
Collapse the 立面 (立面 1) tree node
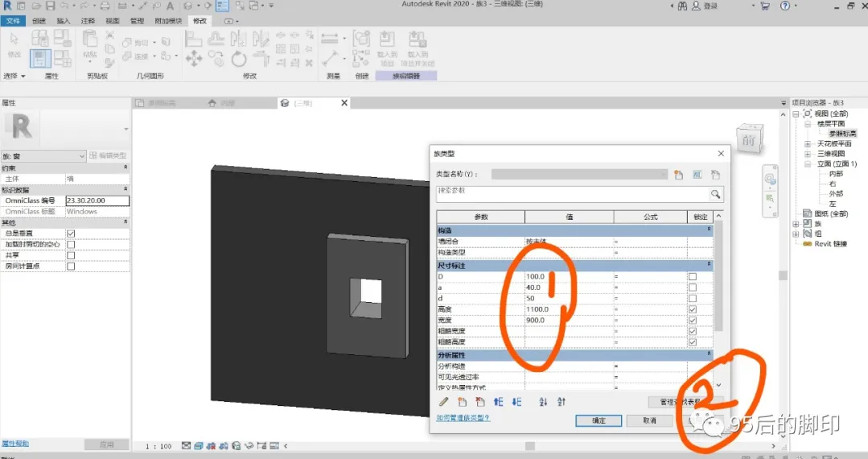[808, 164]
